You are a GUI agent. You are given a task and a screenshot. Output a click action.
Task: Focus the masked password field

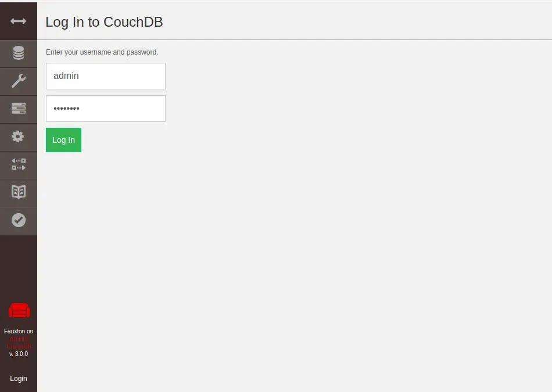tap(106, 109)
